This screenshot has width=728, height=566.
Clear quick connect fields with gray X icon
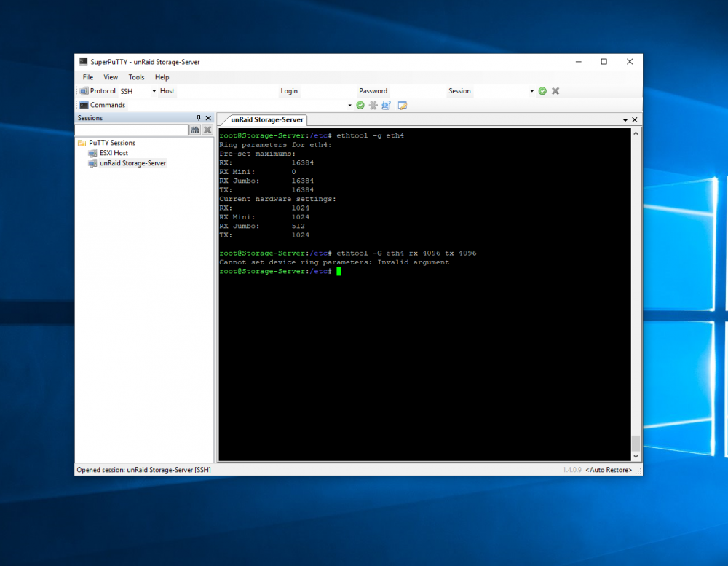555,91
